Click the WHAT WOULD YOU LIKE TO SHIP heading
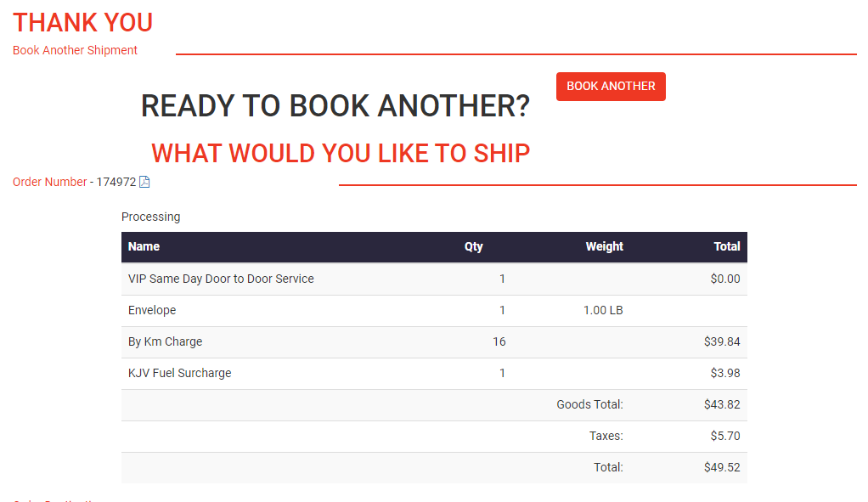868x502 pixels. pyautogui.click(x=341, y=154)
